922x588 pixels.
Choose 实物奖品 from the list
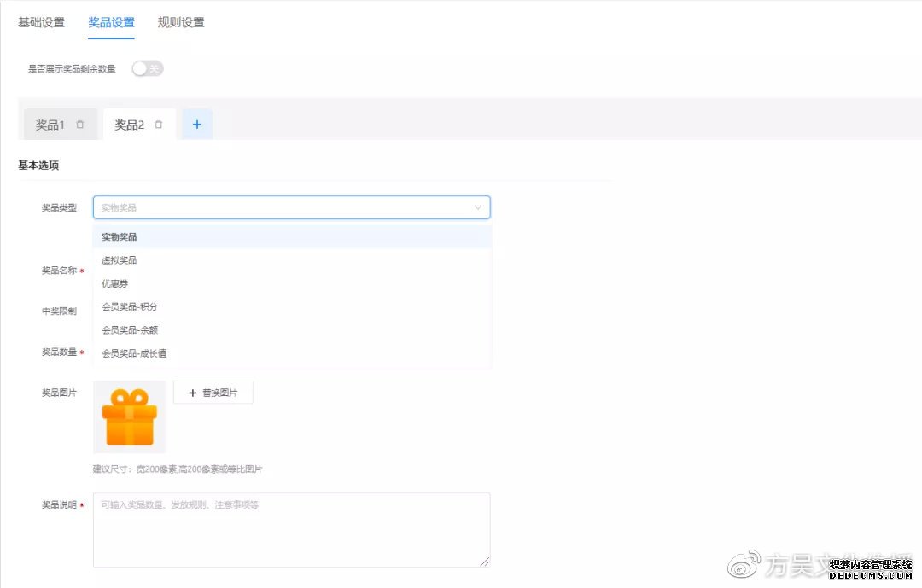click(x=292, y=237)
